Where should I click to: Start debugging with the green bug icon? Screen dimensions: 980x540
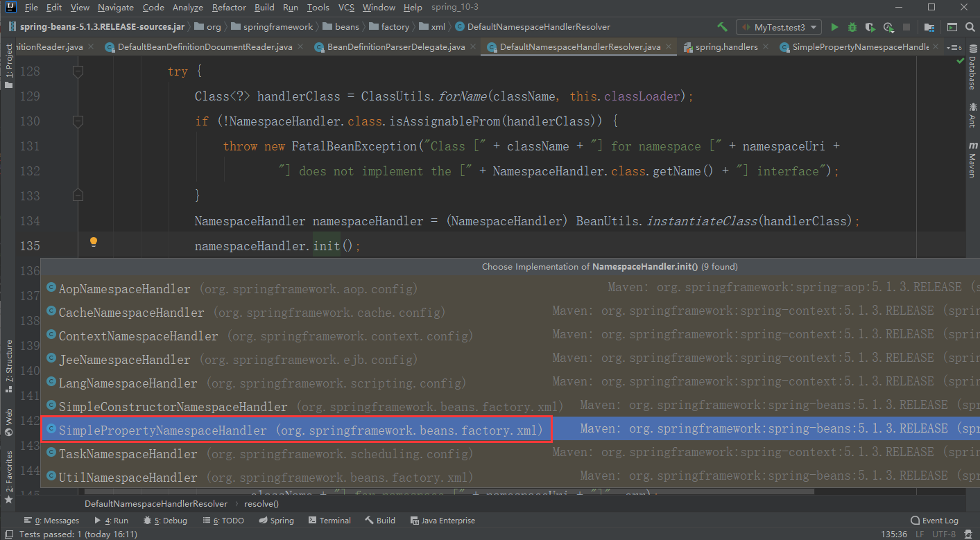pos(852,27)
